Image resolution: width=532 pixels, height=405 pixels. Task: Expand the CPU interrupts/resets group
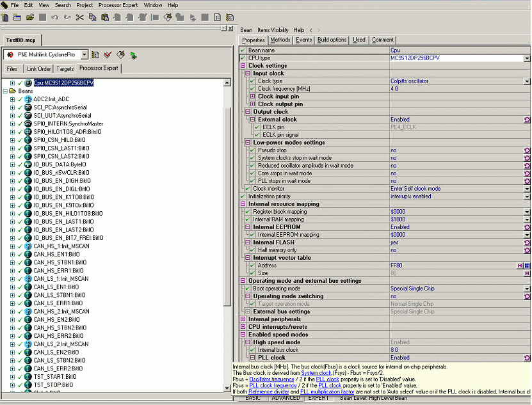pyautogui.click(x=243, y=327)
